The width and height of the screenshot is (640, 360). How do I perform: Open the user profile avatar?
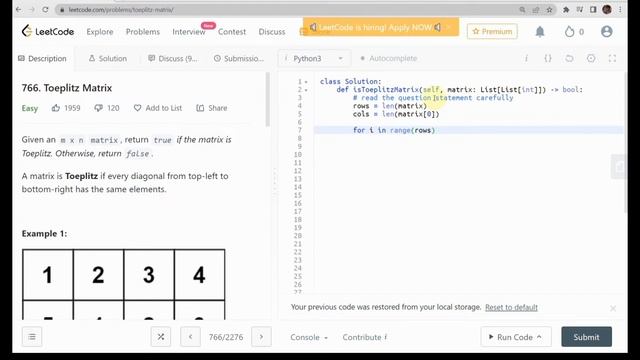607,31
